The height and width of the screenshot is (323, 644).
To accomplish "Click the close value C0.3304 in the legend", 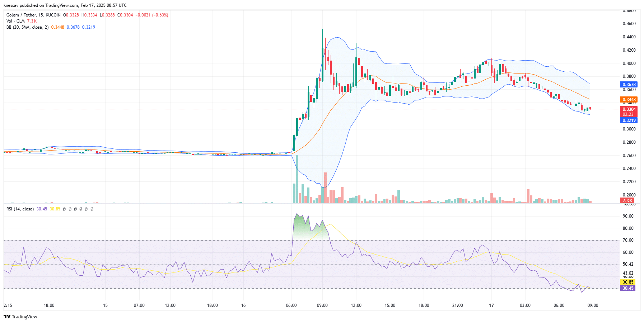I will point(125,15).
